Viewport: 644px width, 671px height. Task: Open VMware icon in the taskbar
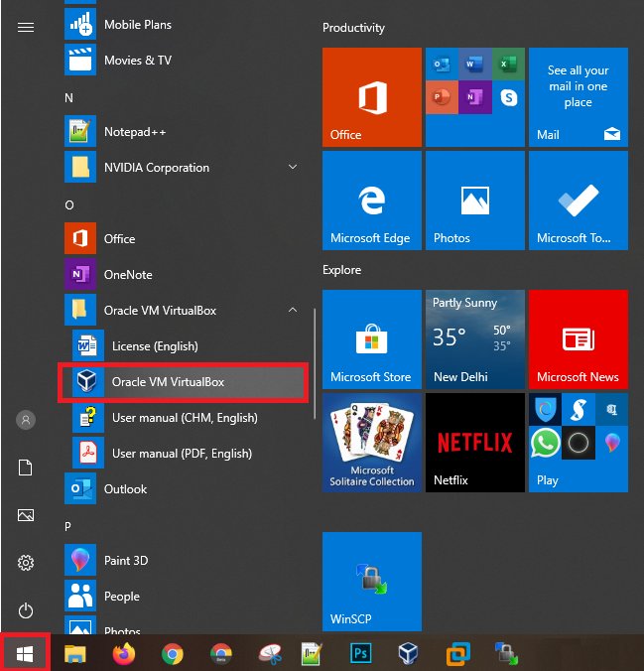point(457,654)
